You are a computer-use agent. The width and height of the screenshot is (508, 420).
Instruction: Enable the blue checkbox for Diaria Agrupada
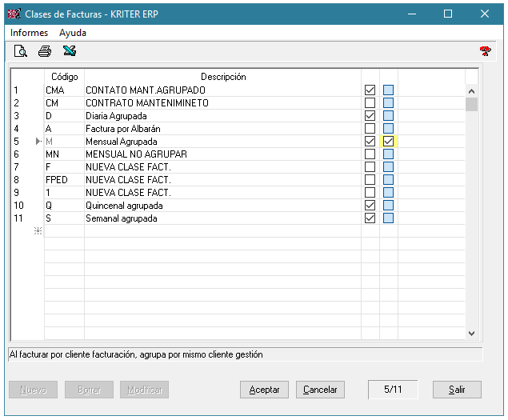pos(389,116)
